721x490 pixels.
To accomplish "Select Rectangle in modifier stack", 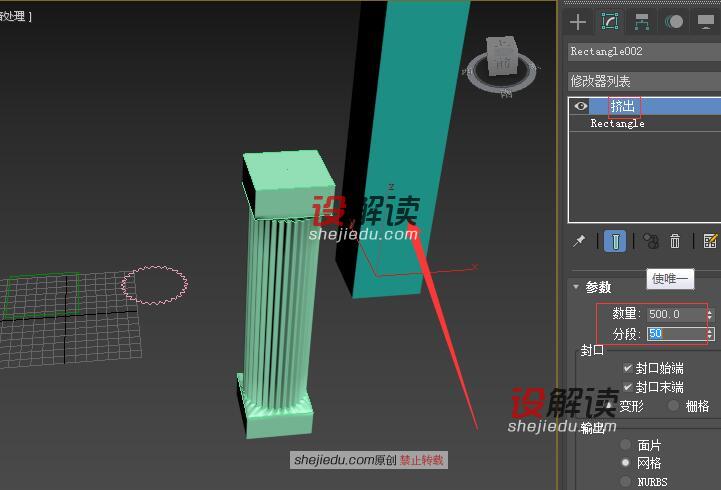I will click(x=617, y=124).
